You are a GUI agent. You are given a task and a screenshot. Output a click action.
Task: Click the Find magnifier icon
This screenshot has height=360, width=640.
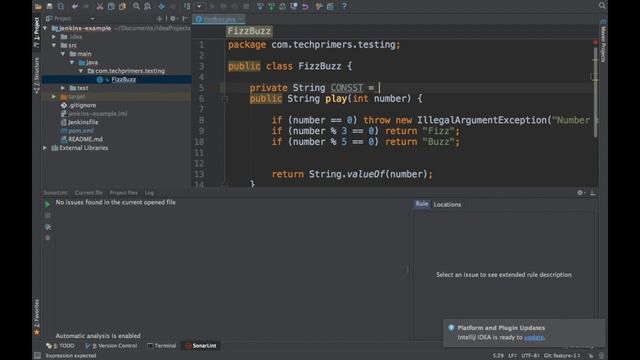[136, 6]
